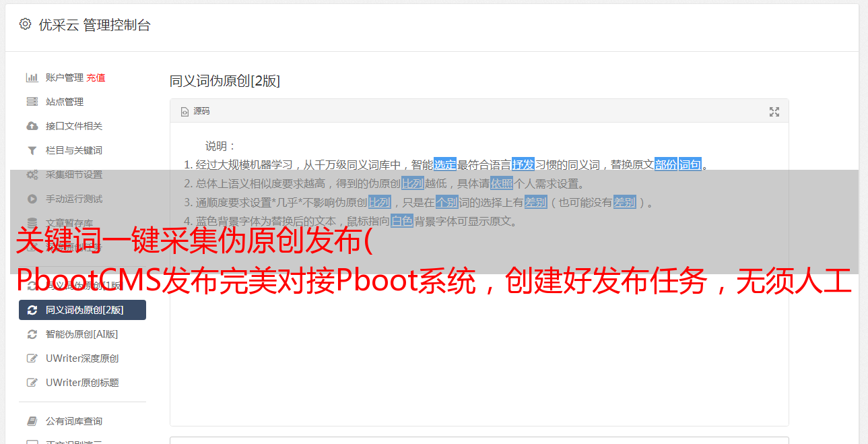Screen dimensions: 868x444
Task: Click the bar chart icon for 账户管理
Action: (32, 77)
